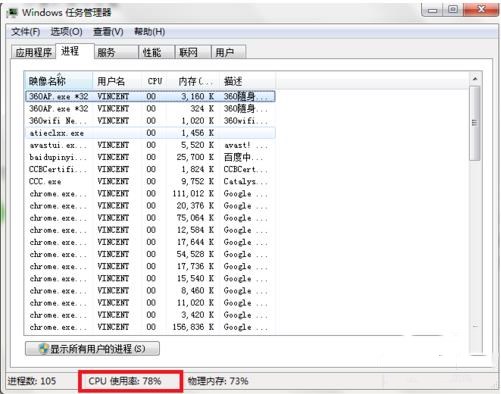Viewport: 501px width, 394px height.
Task: Click the CPU 使用率: 78% status text
Action: (x=125, y=381)
